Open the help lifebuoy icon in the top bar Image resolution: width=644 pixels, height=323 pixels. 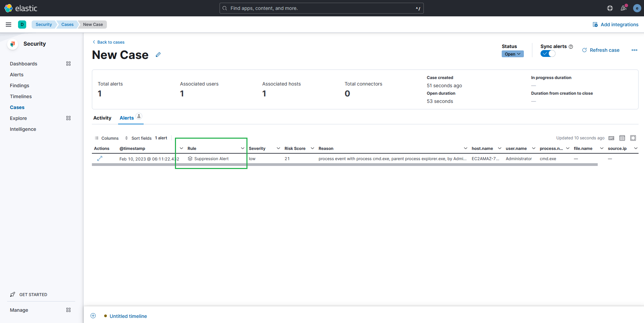pos(610,8)
